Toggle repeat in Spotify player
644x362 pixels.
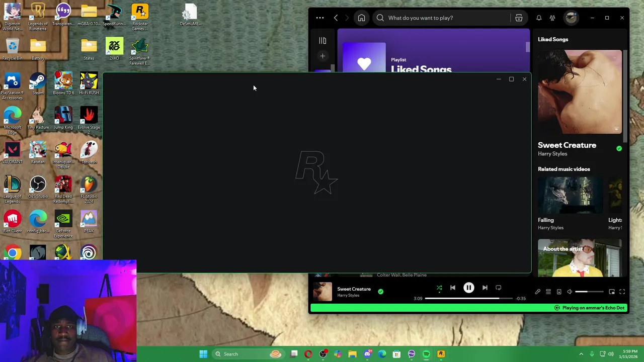click(x=499, y=288)
